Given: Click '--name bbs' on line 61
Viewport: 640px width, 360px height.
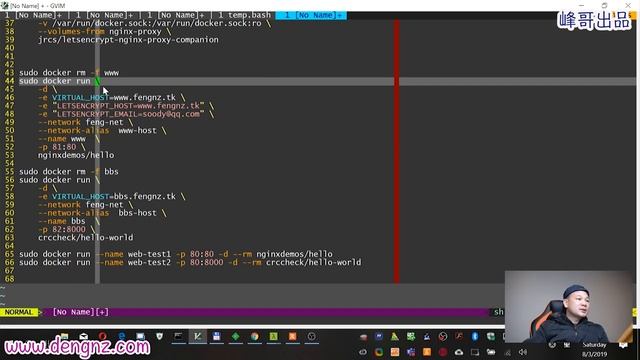Looking at the screenshot, I should 62,221.
